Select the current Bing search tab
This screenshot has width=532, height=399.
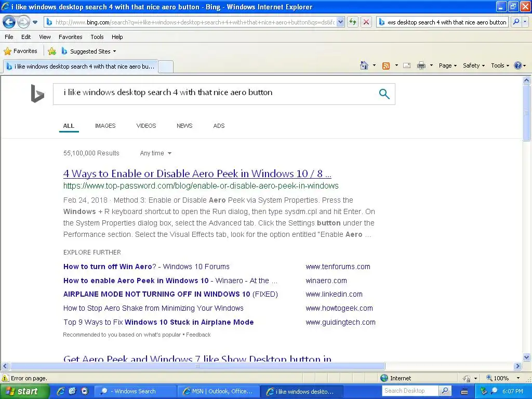coord(81,66)
